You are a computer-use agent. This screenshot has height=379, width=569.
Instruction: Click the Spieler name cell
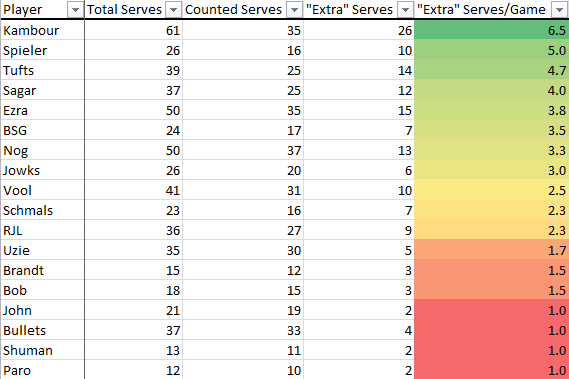point(42,50)
